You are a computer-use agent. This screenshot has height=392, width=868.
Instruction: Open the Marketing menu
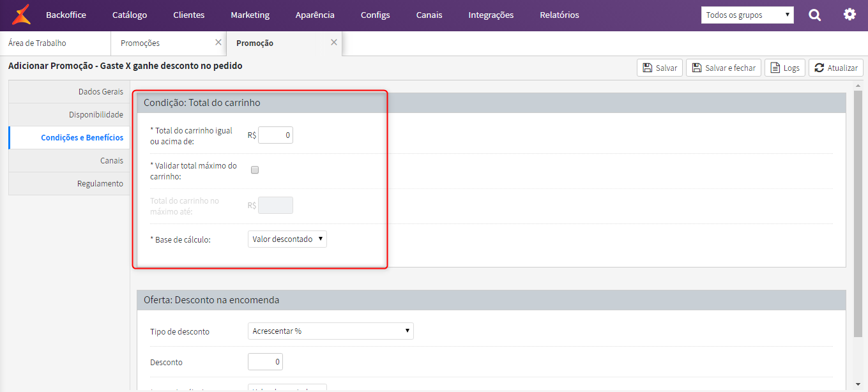click(x=250, y=15)
